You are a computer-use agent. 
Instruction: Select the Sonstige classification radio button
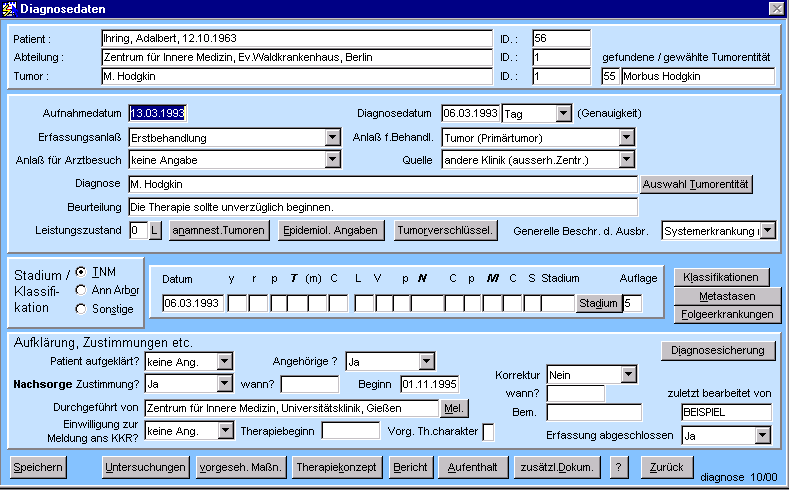(81, 309)
